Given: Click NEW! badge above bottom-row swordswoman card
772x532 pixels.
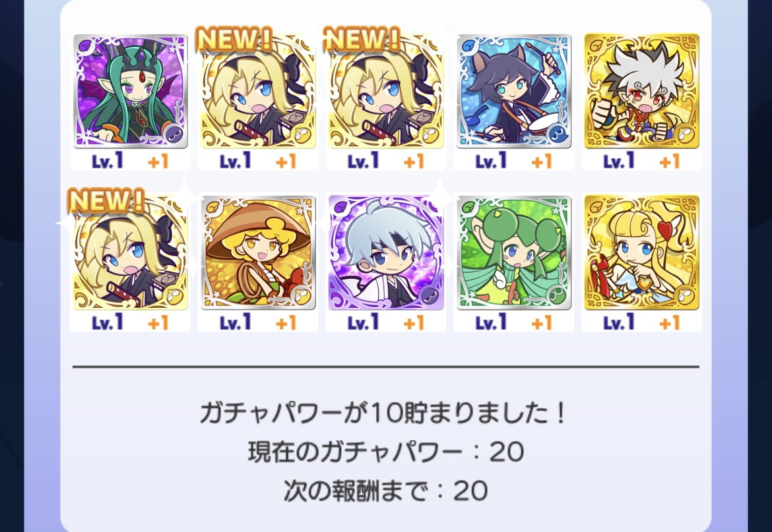Looking at the screenshot, I should 106,200.
